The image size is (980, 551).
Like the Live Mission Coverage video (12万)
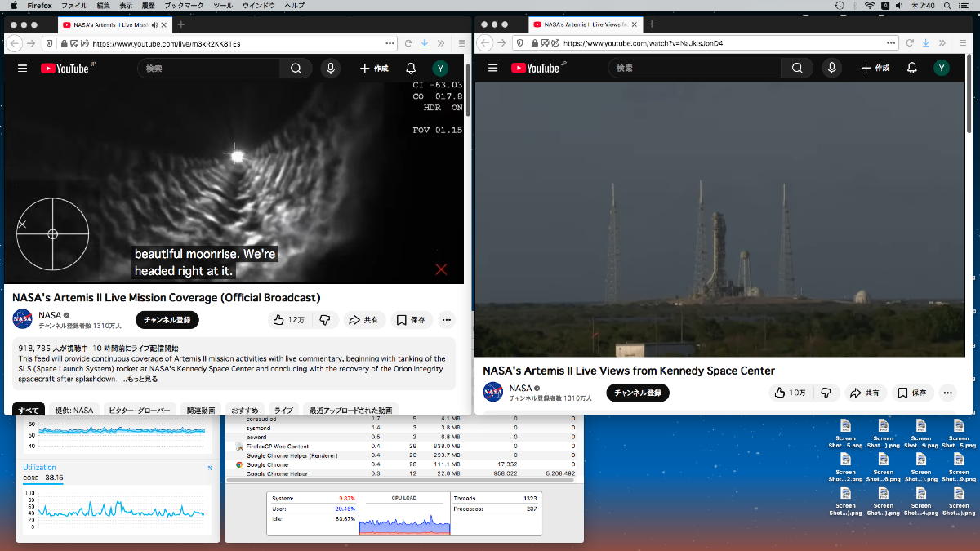(288, 320)
